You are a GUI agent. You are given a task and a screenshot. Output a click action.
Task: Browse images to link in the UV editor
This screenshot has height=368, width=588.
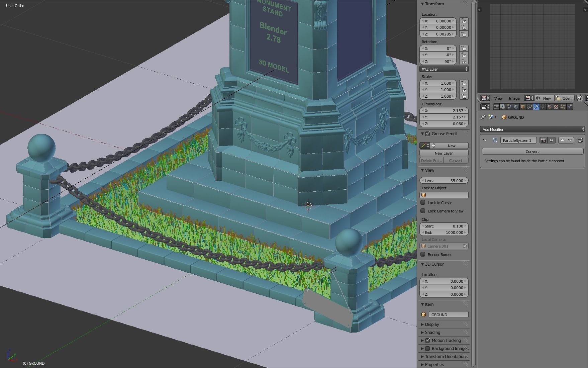click(x=529, y=98)
